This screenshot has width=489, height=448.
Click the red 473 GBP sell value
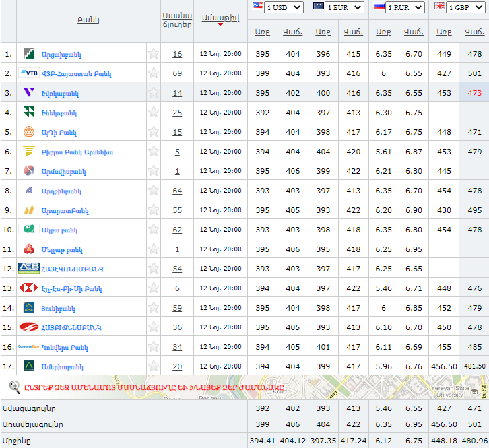[x=474, y=93]
